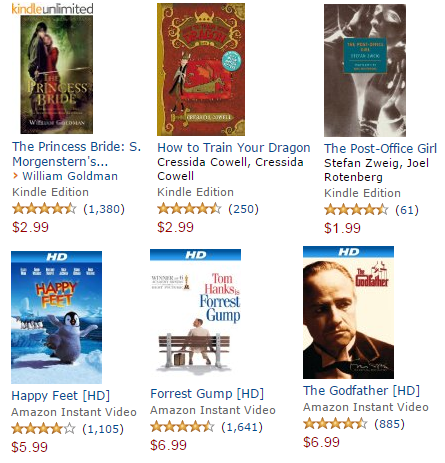Open How to Train Your Dragon title link
This screenshot has height=463, width=445.
(234, 147)
